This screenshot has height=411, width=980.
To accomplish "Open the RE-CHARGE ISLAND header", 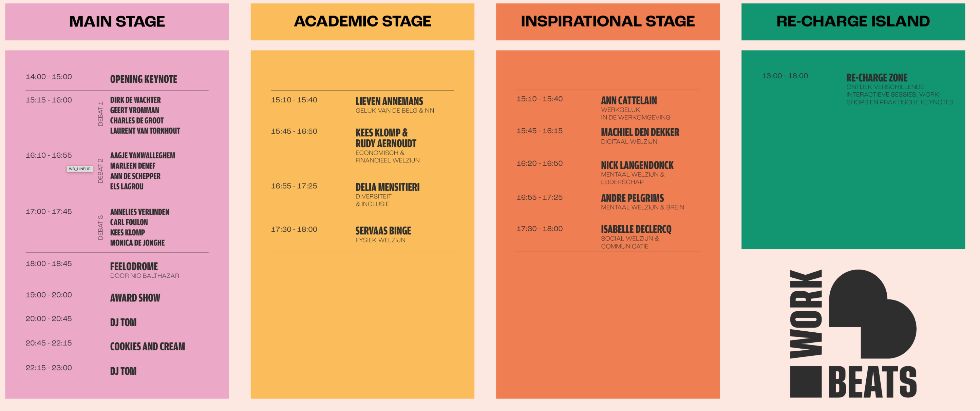I will click(853, 21).
